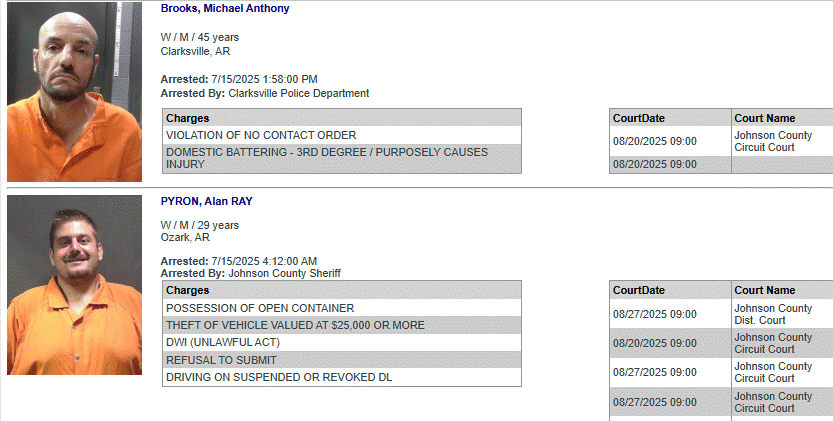Select the THEFT OF VEHICLE VALUED AT $25,000 row

point(295,325)
